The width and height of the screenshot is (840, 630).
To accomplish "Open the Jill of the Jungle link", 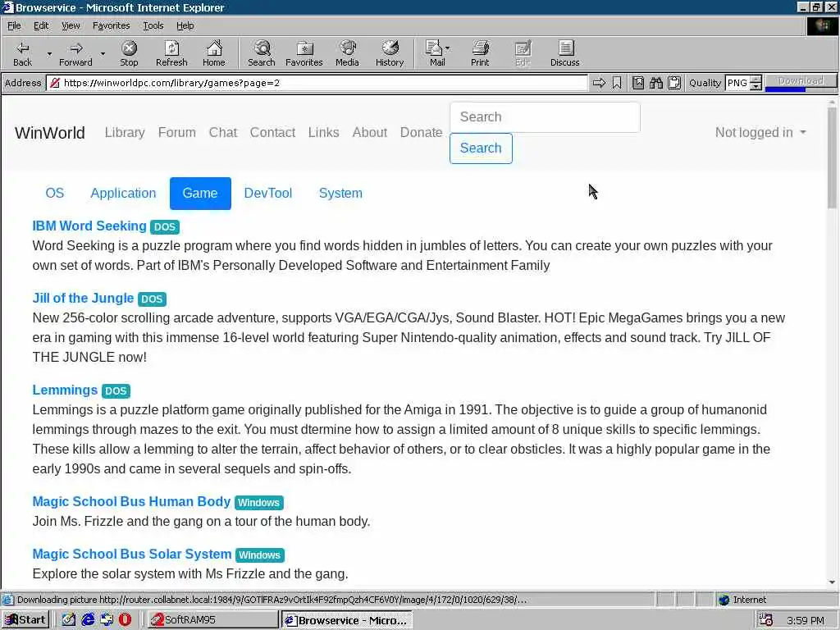I will coord(83,299).
